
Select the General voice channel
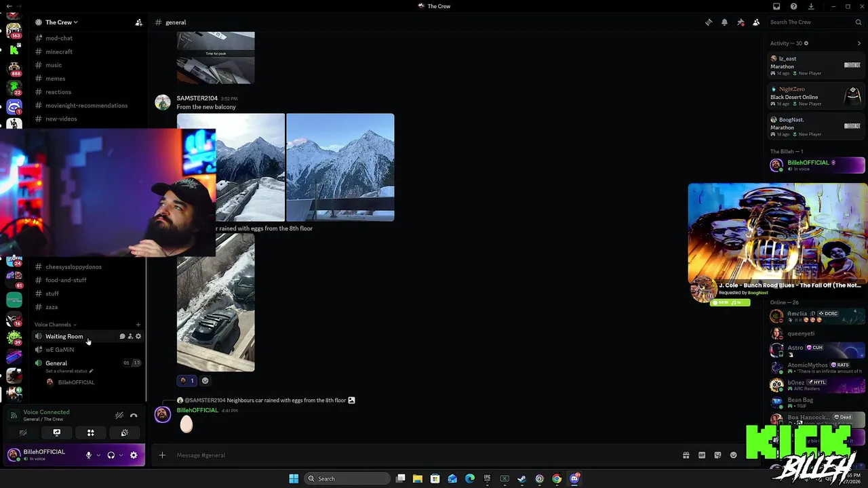pos(56,363)
